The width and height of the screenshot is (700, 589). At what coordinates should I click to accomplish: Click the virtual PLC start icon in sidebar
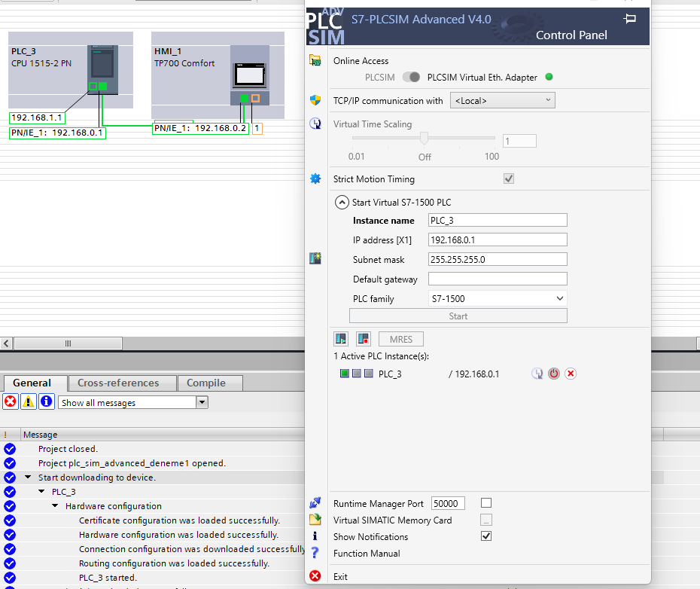[315, 258]
